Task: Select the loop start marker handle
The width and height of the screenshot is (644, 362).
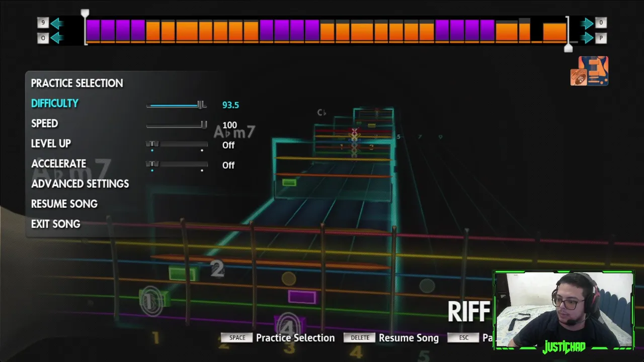Action: tap(85, 14)
